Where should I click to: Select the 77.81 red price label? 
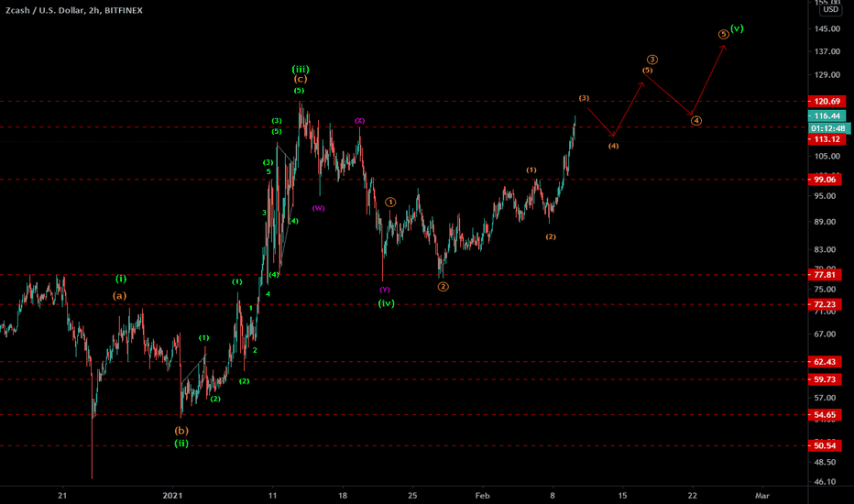click(x=825, y=275)
